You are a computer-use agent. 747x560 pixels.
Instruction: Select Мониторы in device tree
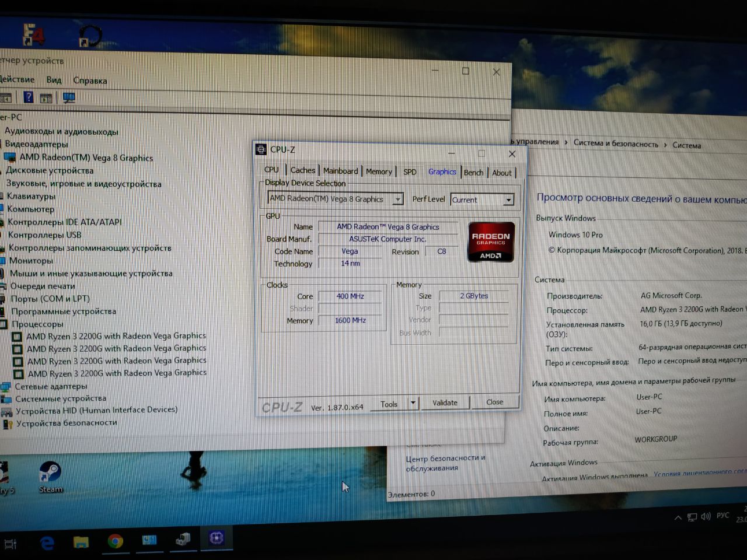pos(31,260)
